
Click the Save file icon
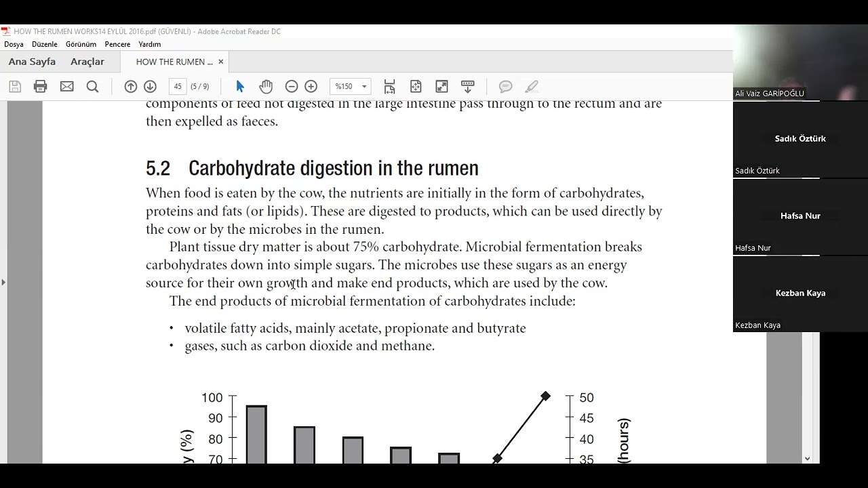coord(15,86)
